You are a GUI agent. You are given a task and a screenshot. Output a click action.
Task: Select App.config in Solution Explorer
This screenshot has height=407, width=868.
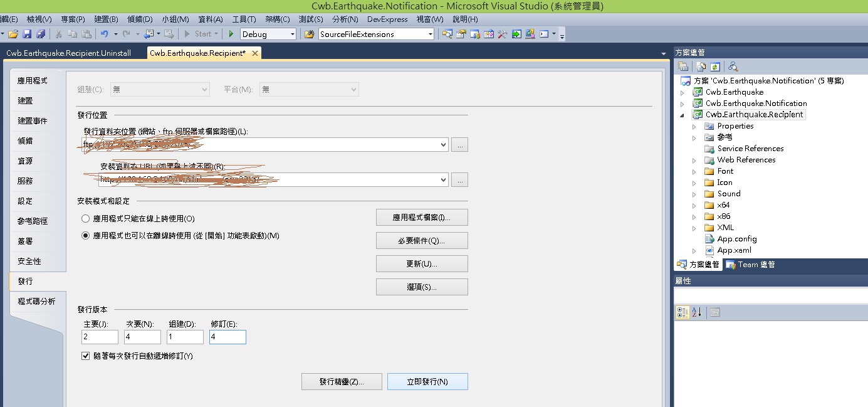click(x=737, y=239)
